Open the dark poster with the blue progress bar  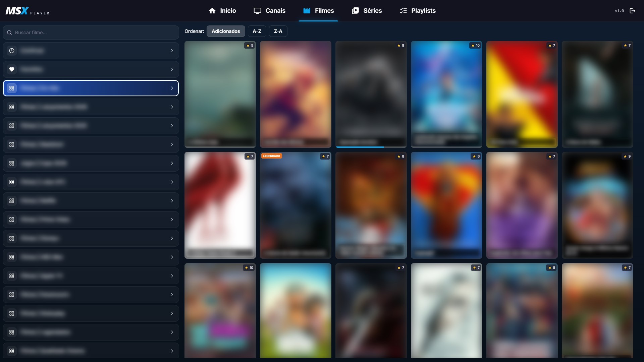pos(371,94)
